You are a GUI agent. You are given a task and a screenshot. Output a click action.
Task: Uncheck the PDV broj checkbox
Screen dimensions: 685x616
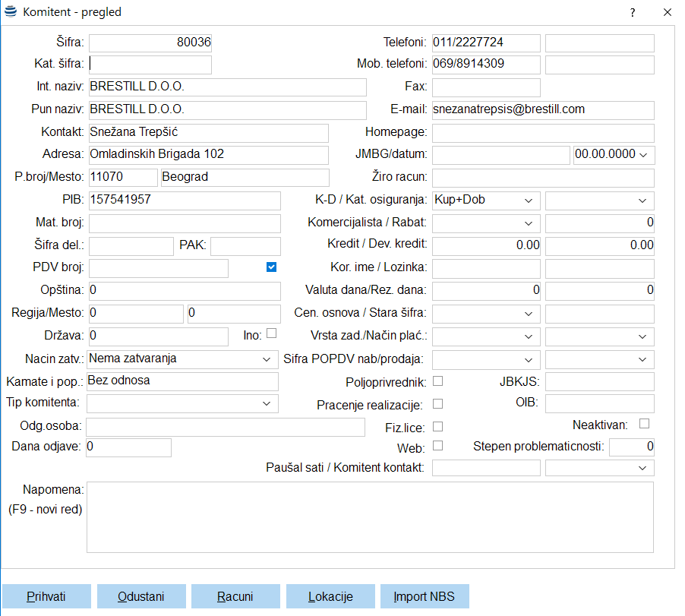pos(271,267)
